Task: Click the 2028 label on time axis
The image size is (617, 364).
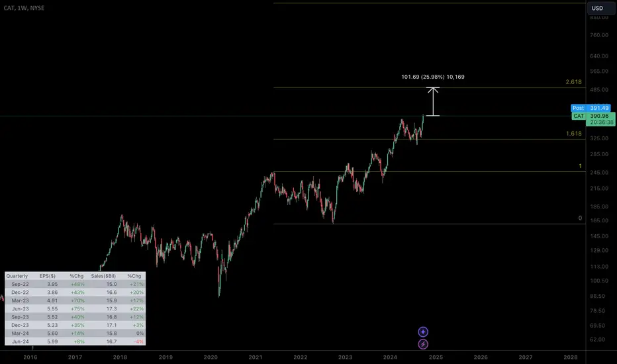Action: 571,357
